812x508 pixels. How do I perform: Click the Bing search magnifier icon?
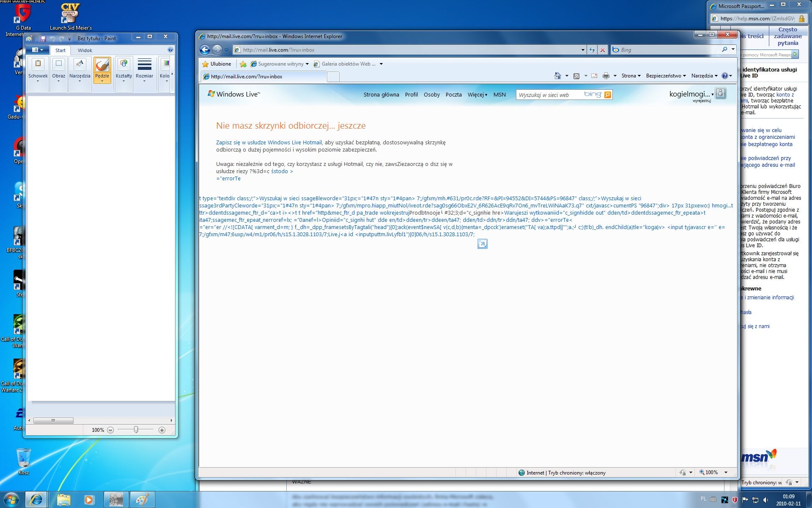coord(724,50)
